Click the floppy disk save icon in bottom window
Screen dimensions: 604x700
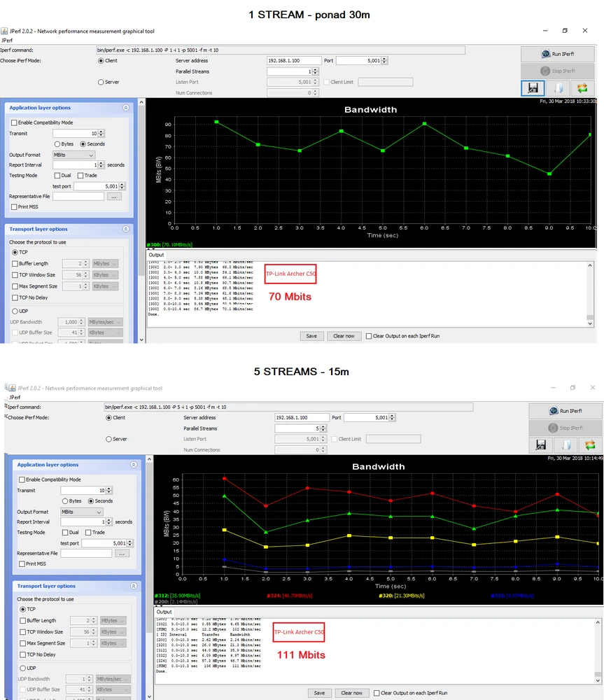pyautogui.click(x=541, y=444)
